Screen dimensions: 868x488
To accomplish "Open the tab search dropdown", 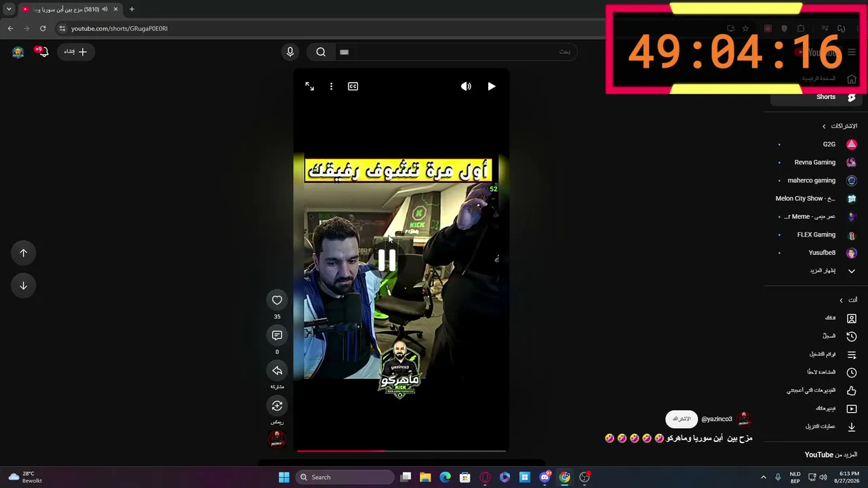I will [x=9, y=9].
